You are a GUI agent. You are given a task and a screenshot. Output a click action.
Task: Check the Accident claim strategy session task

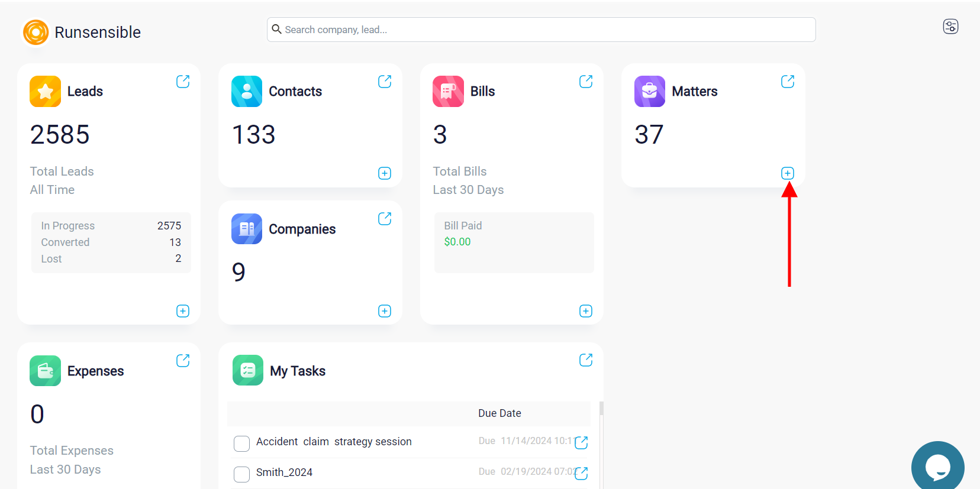pos(241,443)
